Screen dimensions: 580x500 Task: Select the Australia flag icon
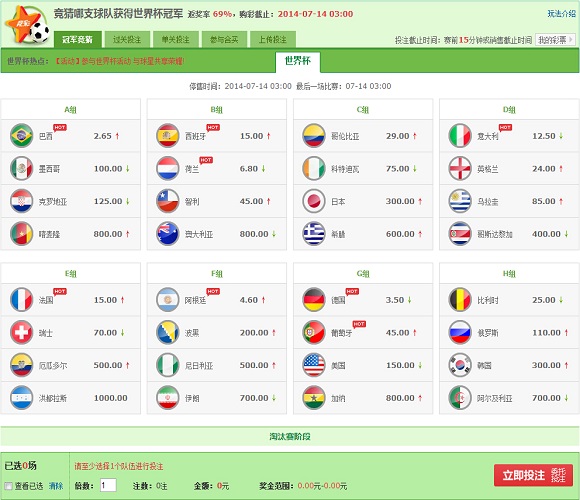point(168,234)
